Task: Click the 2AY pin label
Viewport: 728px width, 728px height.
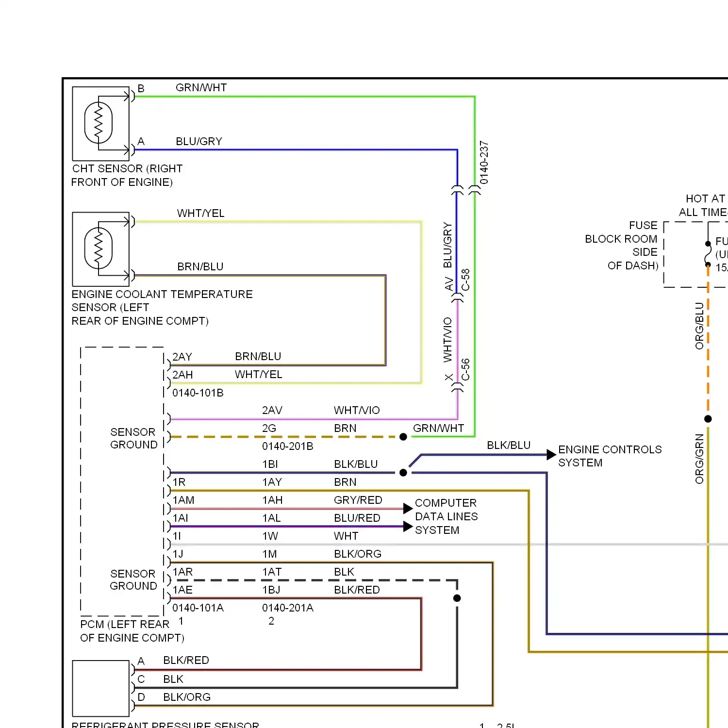Action: point(182,357)
